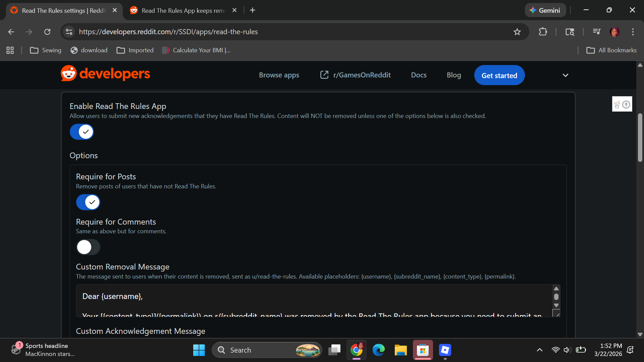Open site information icon in address bar
644x362 pixels.
pyautogui.click(x=69, y=32)
